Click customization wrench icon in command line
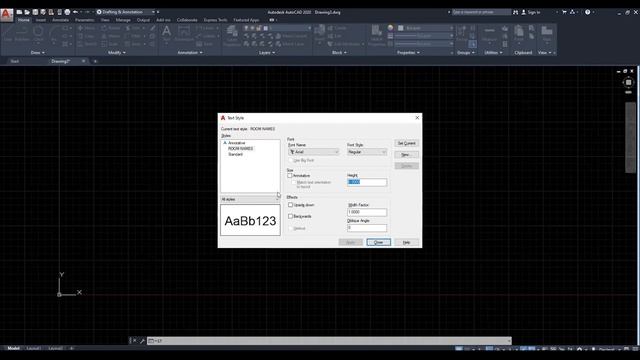The image size is (640, 360). pyautogui.click(x=142, y=340)
